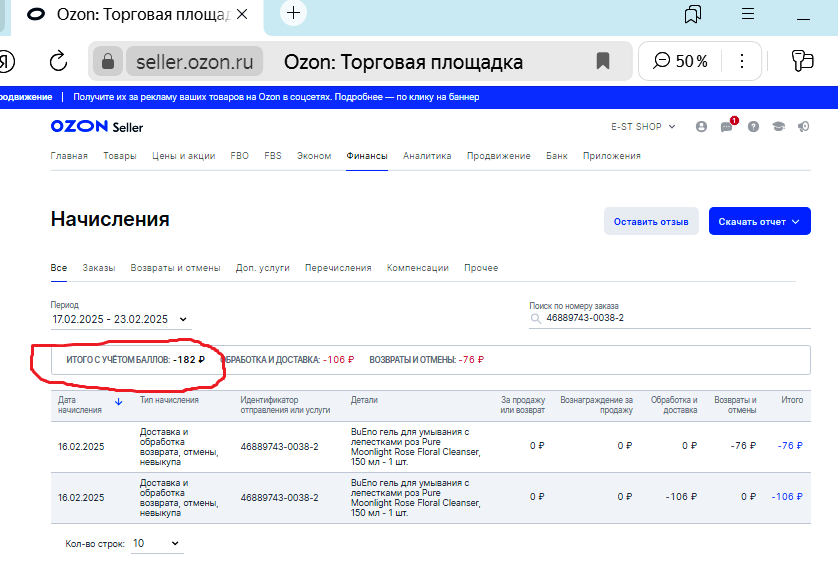Open the browser hamburger menu

tap(748, 14)
